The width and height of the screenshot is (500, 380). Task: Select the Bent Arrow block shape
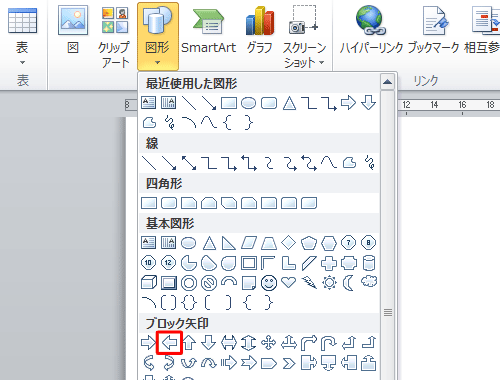tap(309, 343)
